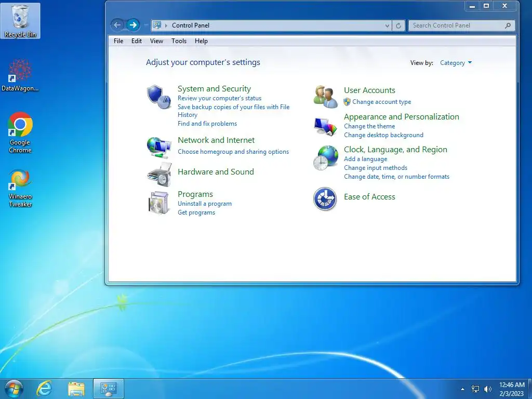
Task: Open the System and Security shield icon
Action: pos(159,97)
